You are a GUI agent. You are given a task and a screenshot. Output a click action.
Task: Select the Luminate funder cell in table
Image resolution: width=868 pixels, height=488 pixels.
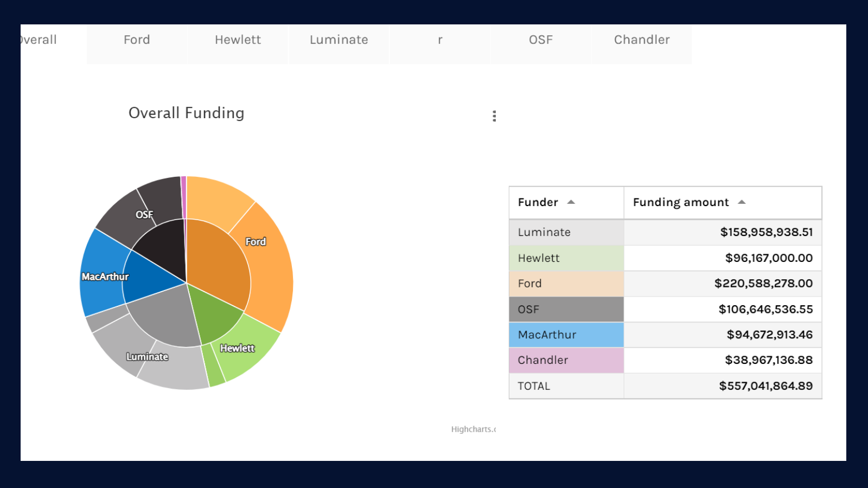566,233
